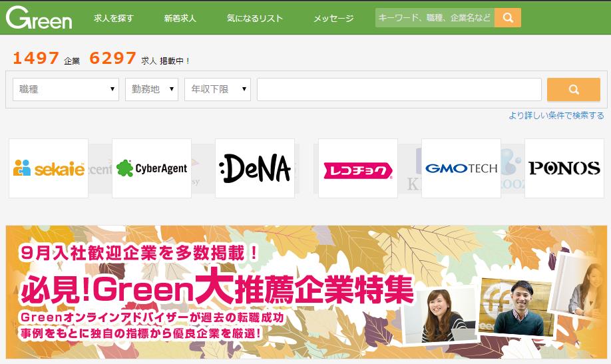Viewport: 611px width, 364px height.
Task: Open the 新着求人 menu item
Action: point(180,18)
